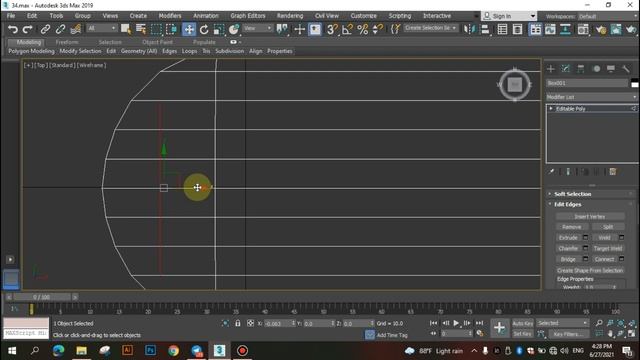Open Render Setup icon
Screen dimensions: 640x360
pos(601,29)
